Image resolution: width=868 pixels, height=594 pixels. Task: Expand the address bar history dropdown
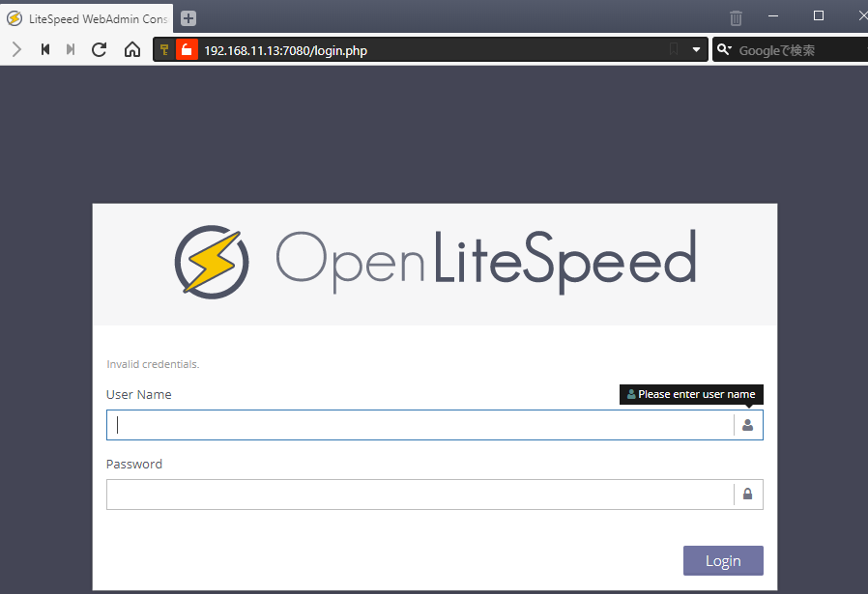(x=696, y=50)
